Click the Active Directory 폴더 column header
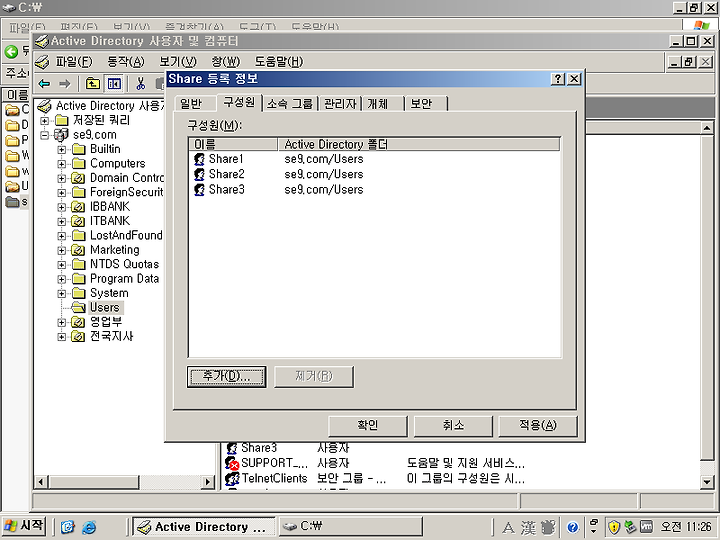This screenshot has width=720, height=540. click(x=419, y=145)
